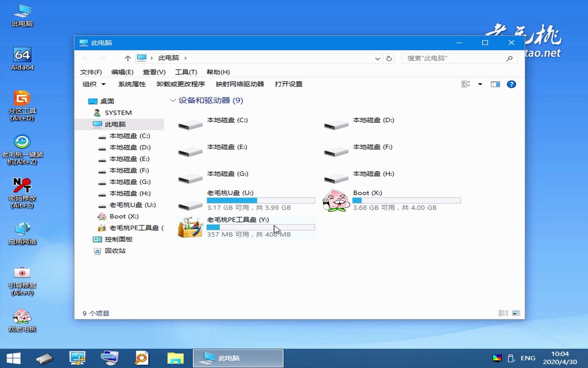Go up one folder level arrow
Screen dimensions: 588x368
(128, 58)
